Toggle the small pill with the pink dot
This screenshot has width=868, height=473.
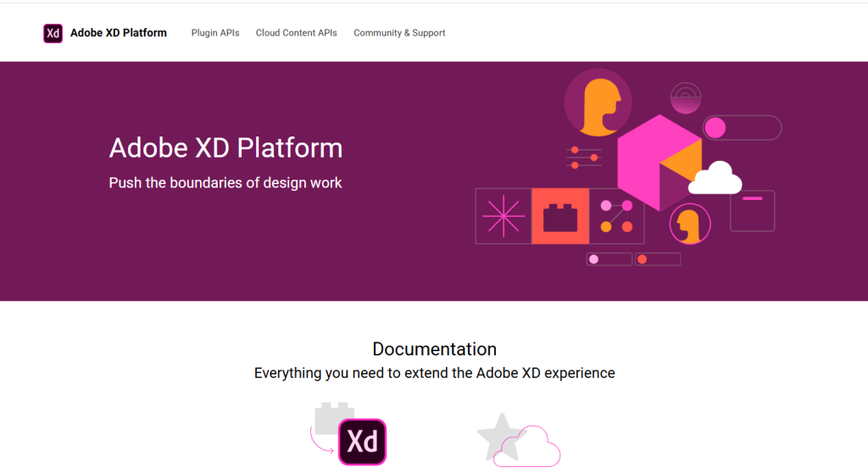tap(609, 259)
